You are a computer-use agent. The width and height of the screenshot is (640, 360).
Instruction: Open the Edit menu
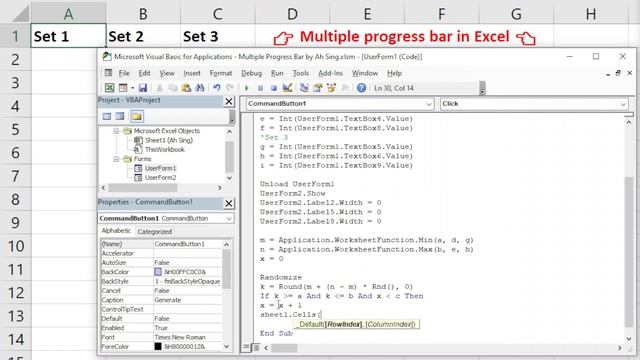(144, 73)
